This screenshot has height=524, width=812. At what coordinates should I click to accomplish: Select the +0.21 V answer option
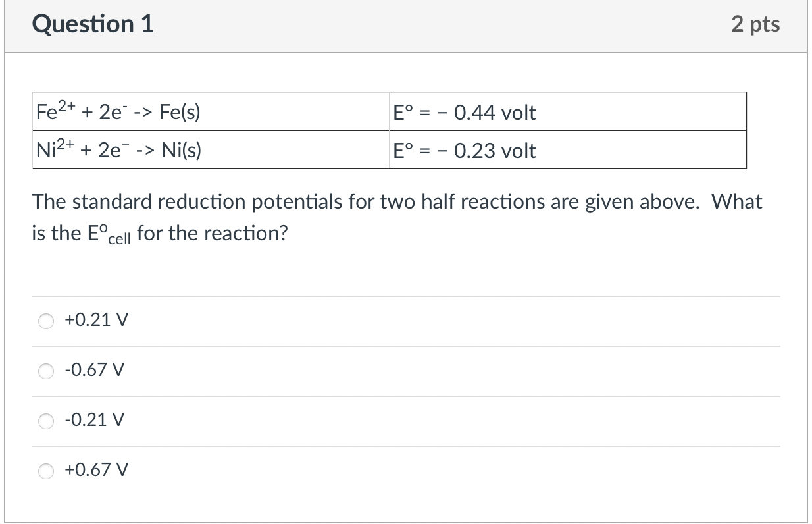click(x=46, y=321)
